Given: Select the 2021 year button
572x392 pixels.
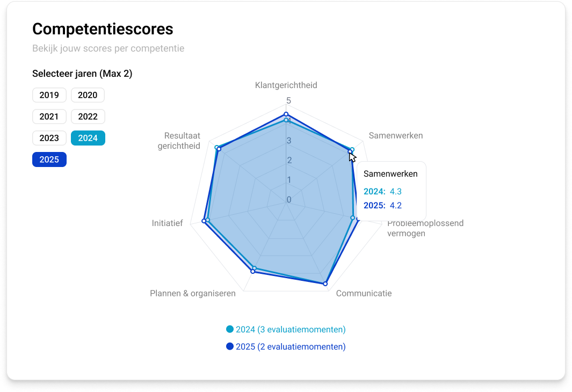Looking at the screenshot, I should click(x=49, y=117).
